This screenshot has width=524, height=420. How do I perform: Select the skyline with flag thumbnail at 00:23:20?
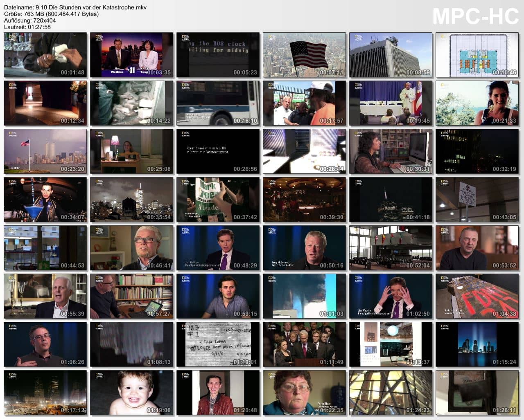click(45, 151)
